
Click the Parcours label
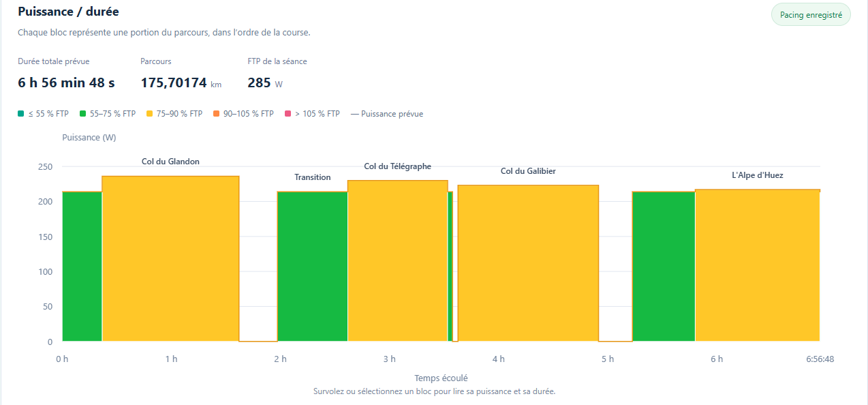point(156,61)
